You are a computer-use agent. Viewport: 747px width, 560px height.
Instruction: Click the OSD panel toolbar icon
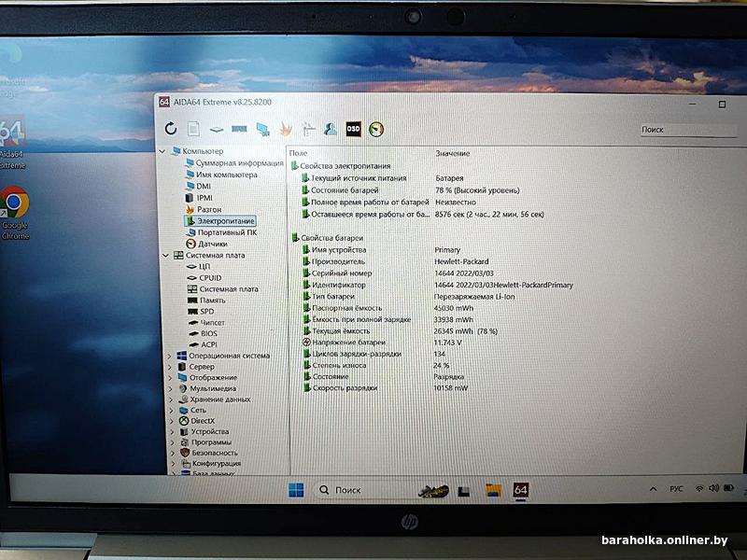coord(354,129)
